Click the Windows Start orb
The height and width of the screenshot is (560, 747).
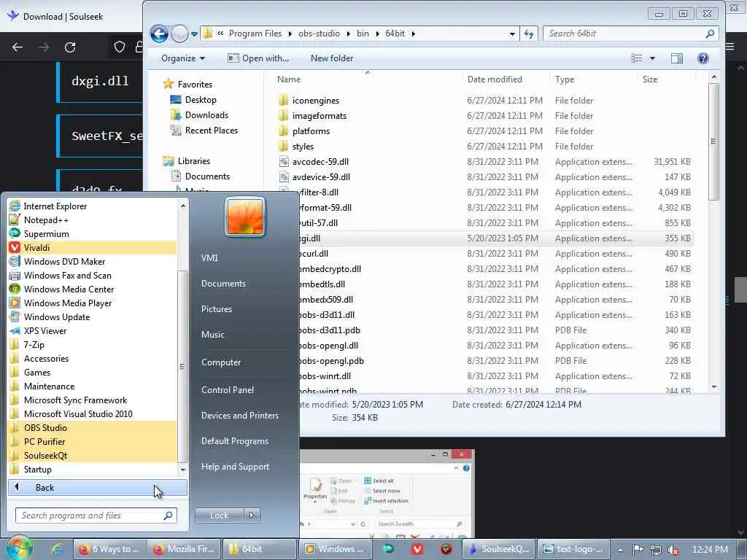tap(19, 548)
